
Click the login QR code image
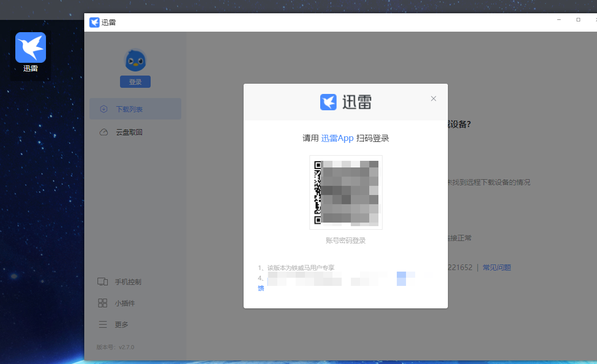click(x=346, y=192)
